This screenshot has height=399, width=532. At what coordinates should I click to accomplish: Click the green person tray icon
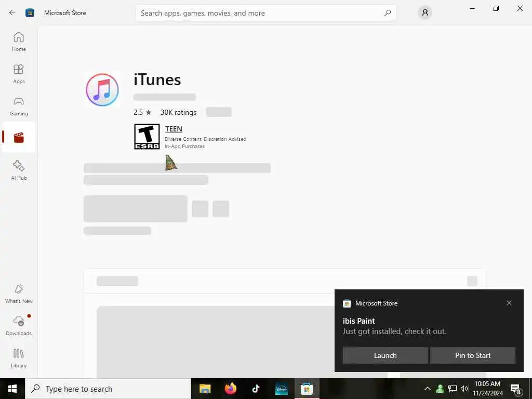[x=440, y=389]
